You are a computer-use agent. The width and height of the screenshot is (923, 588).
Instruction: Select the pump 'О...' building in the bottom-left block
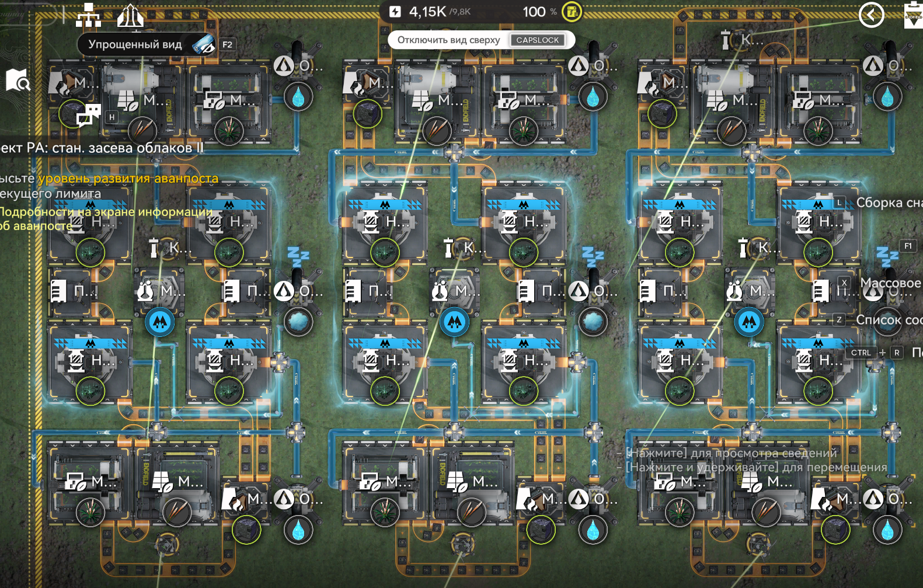pos(298,499)
